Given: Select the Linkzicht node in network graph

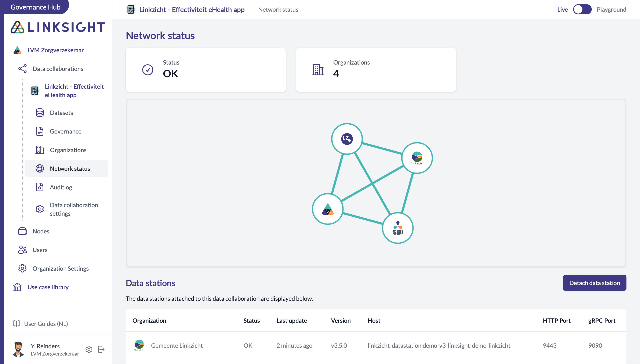Looking at the screenshot, I should pyautogui.click(x=417, y=158).
